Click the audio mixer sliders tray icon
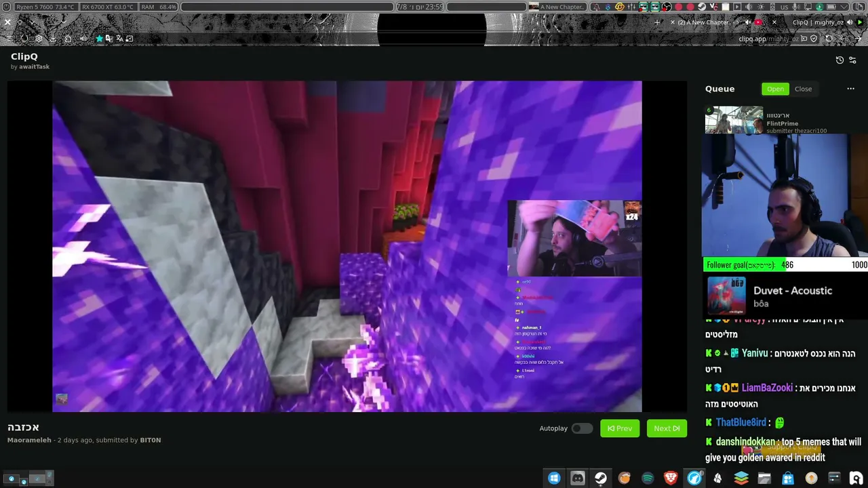Viewport: 868px width, 488px height. tap(631, 7)
